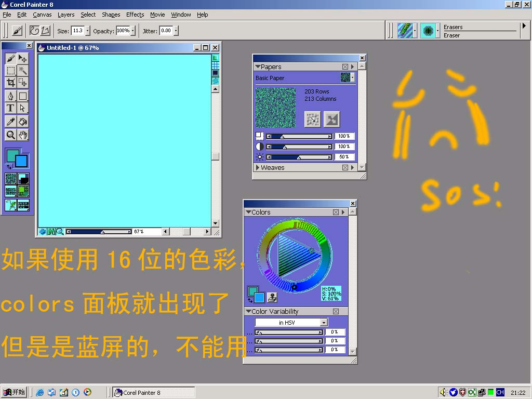Select the Magic Wand tool
The width and height of the screenshot is (532, 399).
click(23, 71)
